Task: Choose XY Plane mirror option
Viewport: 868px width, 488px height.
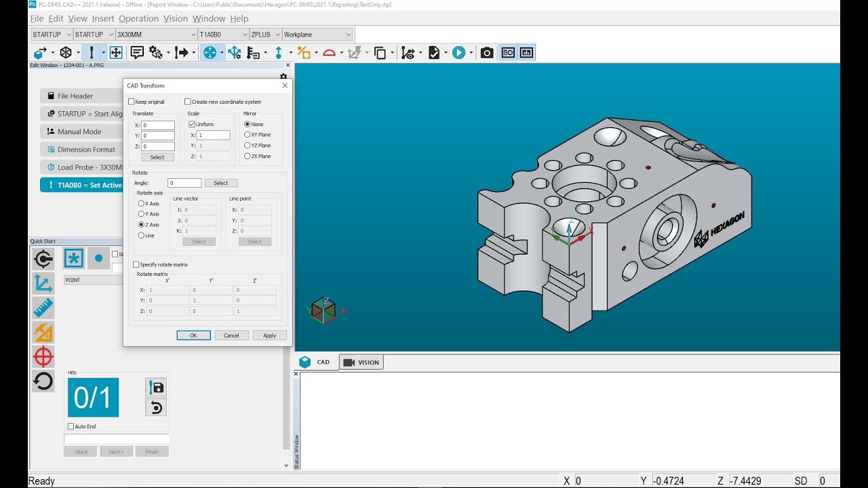Action: point(248,134)
